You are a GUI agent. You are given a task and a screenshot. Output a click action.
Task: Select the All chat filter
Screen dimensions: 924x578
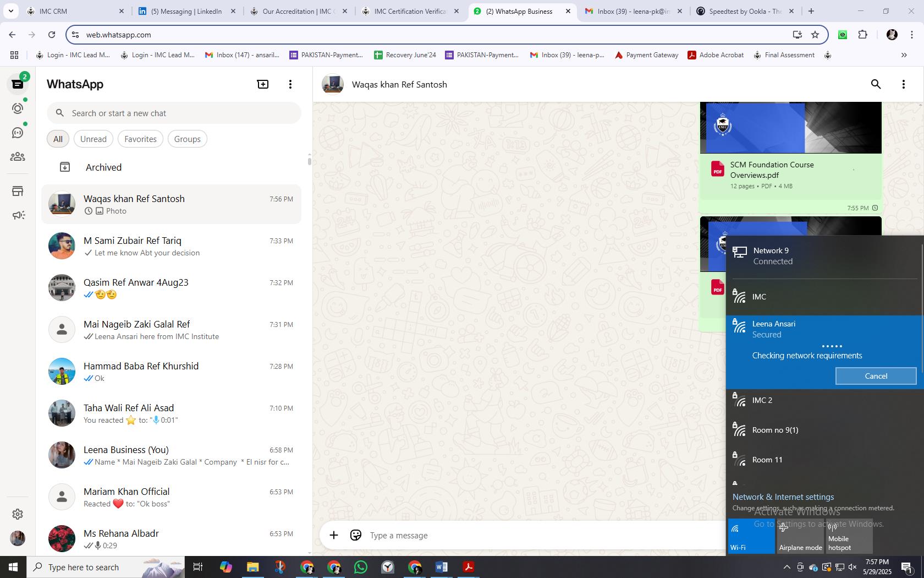(58, 139)
